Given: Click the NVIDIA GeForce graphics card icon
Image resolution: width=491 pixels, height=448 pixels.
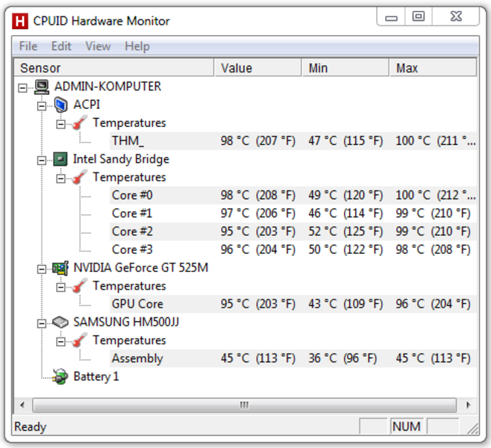Looking at the screenshot, I should [60, 268].
